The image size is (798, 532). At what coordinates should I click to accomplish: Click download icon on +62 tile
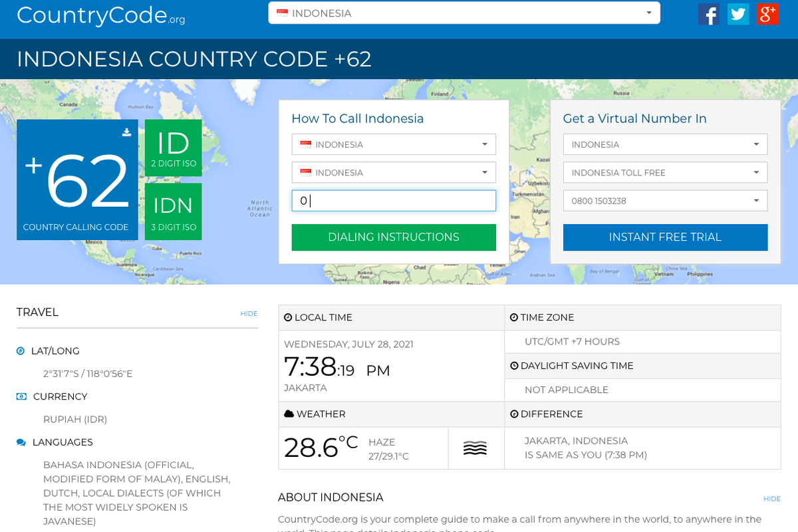click(x=126, y=132)
